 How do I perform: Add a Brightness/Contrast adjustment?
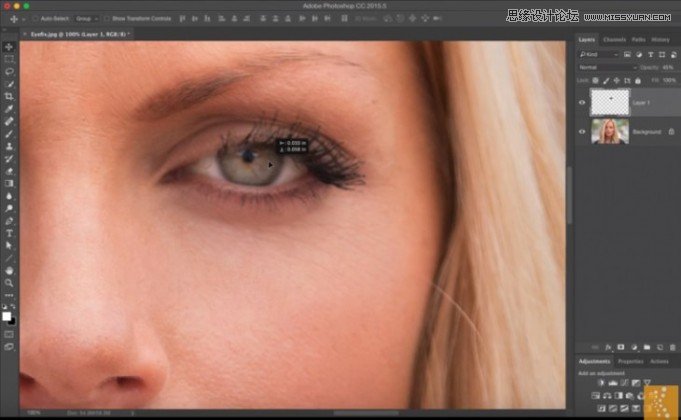coord(602,383)
